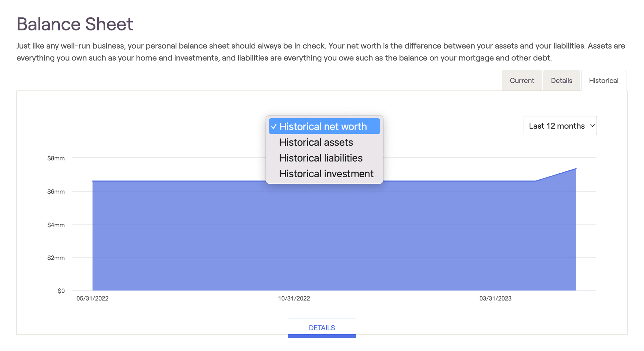
Task: Click the $0 baseline label on the axis
Action: pyautogui.click(x=61, y=291)
